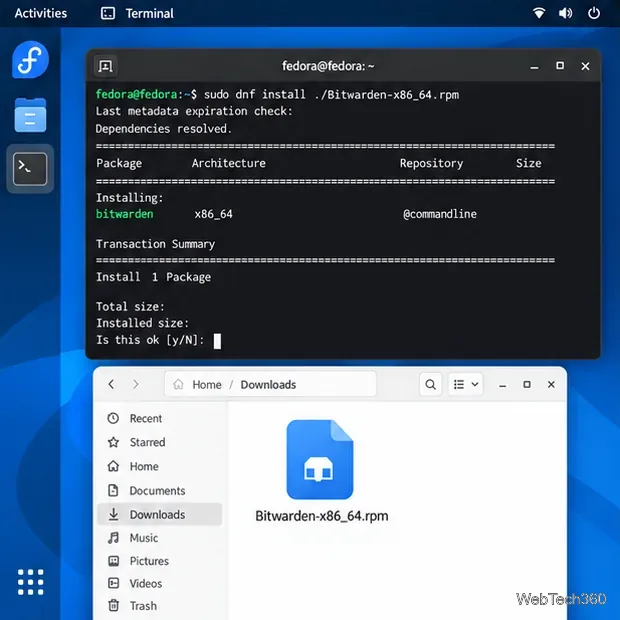The width and height of the screenshot is (620, 620).
Task: Click the x86_64 architecture value
Action: [x=214, y=214]
